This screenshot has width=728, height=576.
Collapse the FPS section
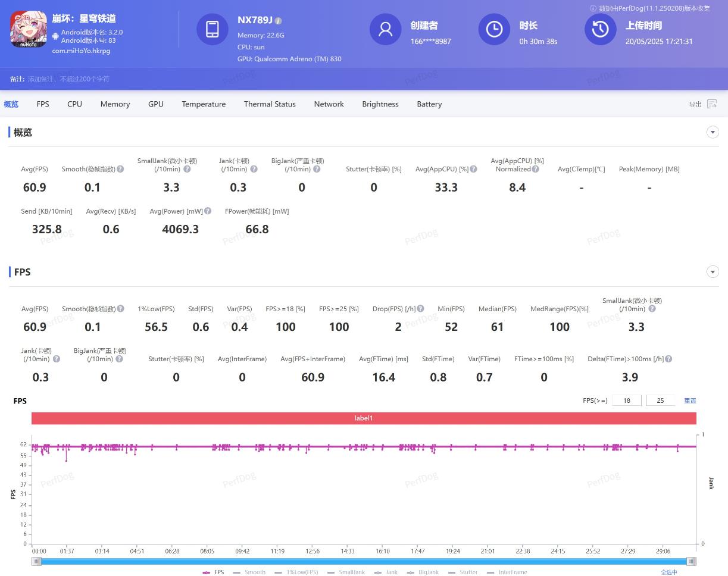713,272
